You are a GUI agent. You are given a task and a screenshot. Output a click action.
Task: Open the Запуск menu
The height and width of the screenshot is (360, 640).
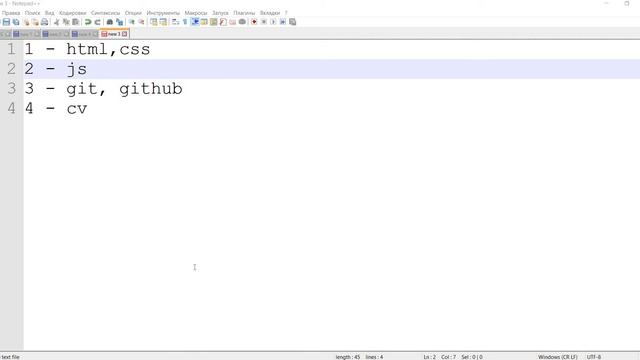[220, 13]
